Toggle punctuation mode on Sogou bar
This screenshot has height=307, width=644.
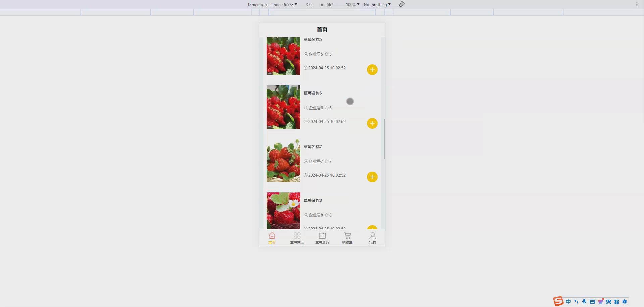pyautogui.click(x=577, y=302)
